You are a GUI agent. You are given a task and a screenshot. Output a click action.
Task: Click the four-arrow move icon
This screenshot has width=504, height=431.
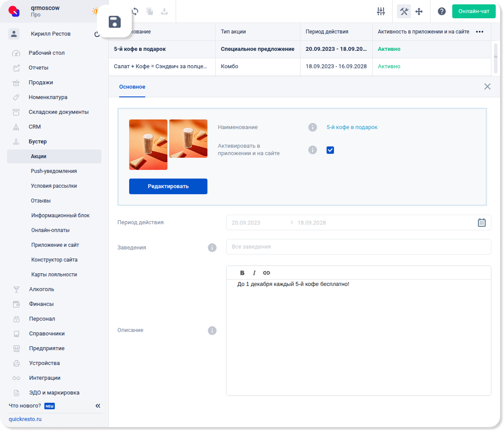click(x=419, y=12)
